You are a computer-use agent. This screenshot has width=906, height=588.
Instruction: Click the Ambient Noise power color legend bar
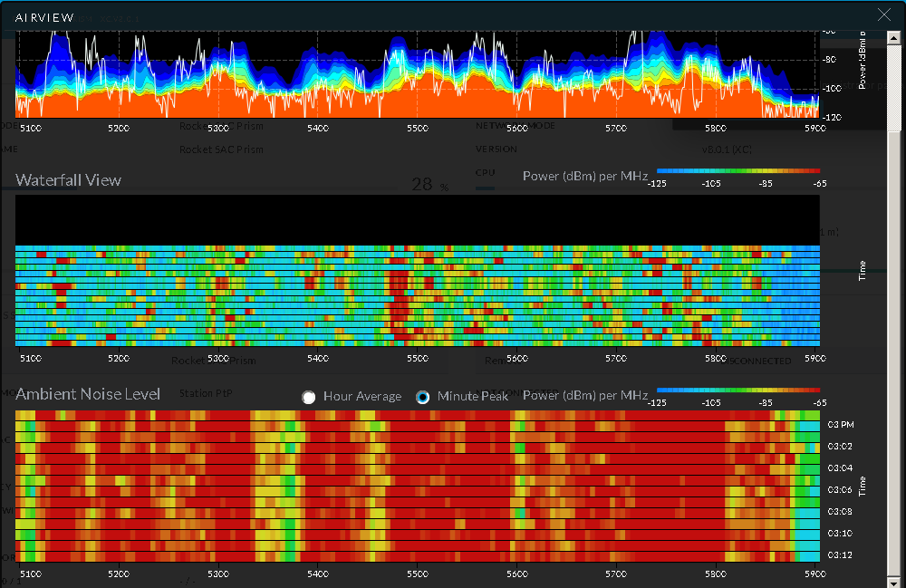tap(737, 390)
